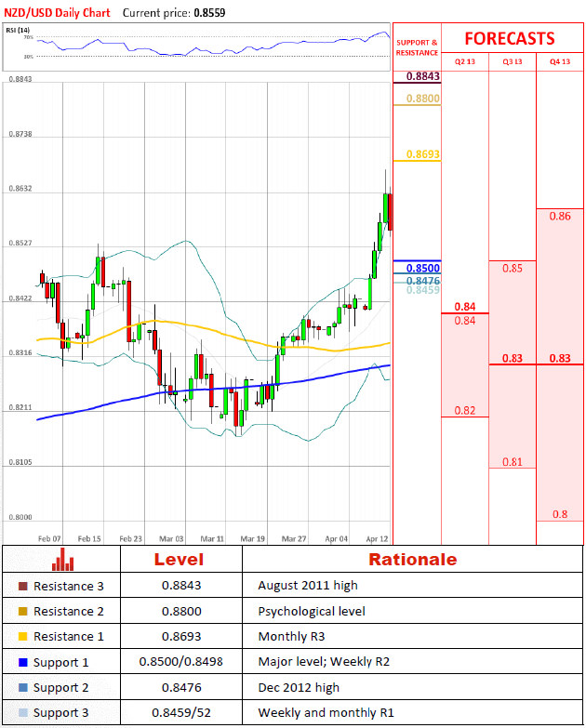Click the 'Support 1' row label

[60, 663]
